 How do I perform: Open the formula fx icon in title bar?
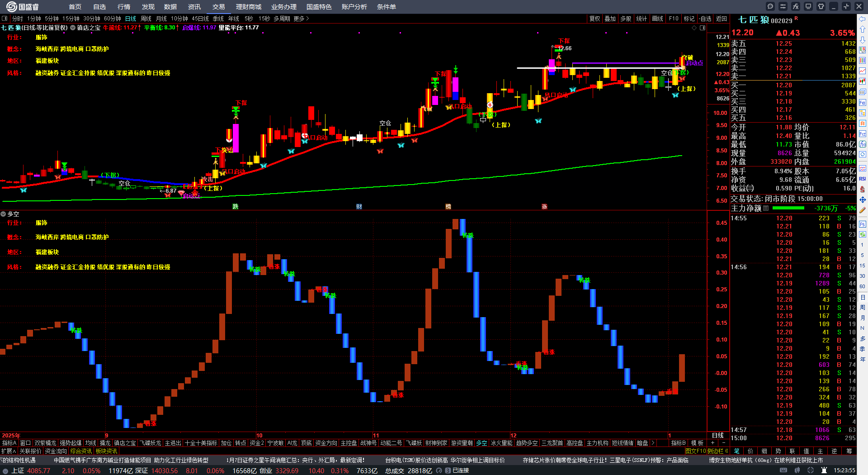tap(796, 6)
